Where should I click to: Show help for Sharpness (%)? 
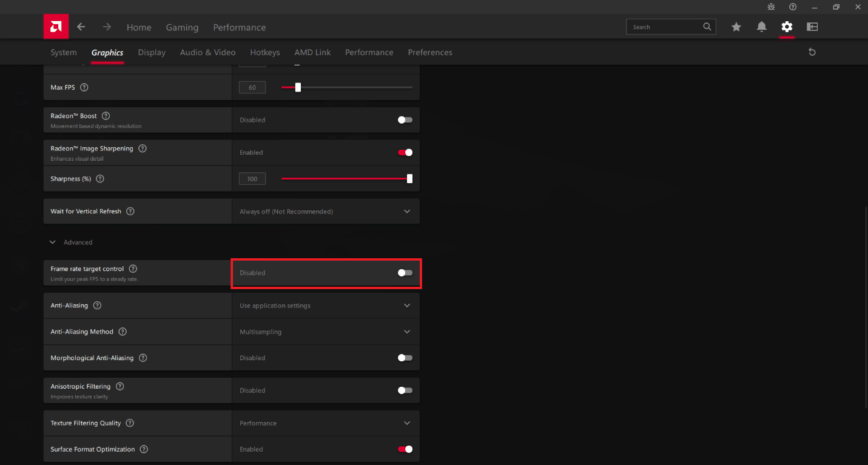(100, 179)
